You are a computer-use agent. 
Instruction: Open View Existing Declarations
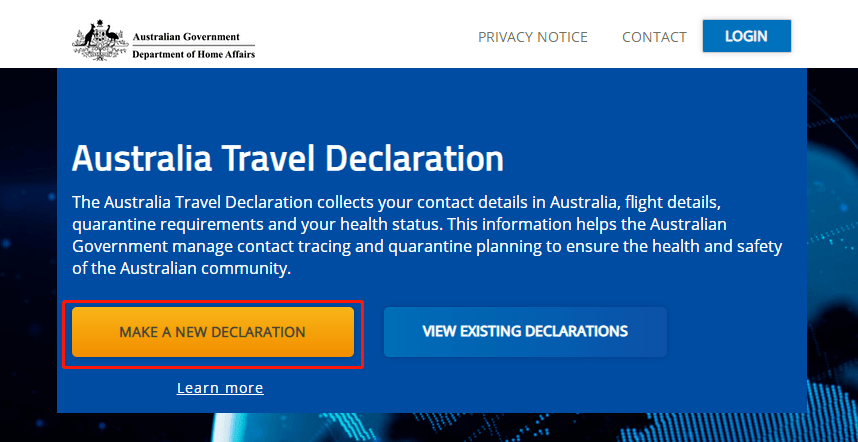[525, 332]
